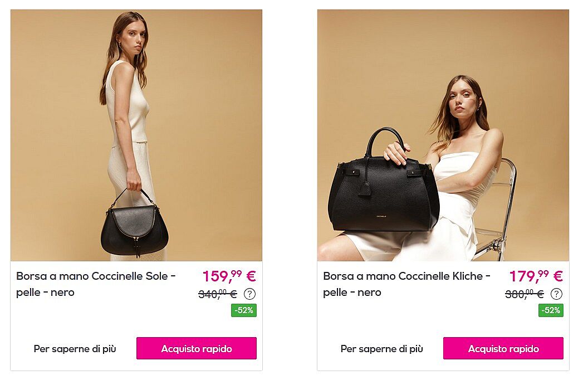The height and width of the screenshot is (375, 588).
Task: Open the Coccinelle Kliche bag product photo
Action: click(x=443, y=135)
